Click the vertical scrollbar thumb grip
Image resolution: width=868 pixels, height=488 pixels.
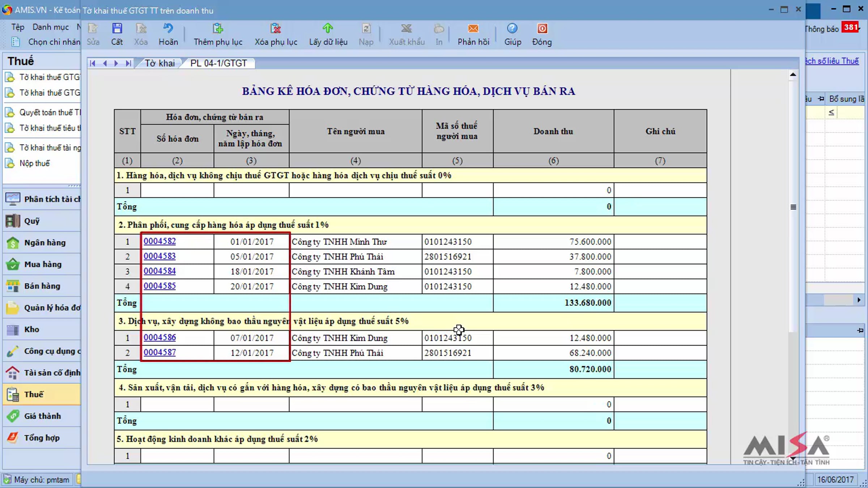793,207
